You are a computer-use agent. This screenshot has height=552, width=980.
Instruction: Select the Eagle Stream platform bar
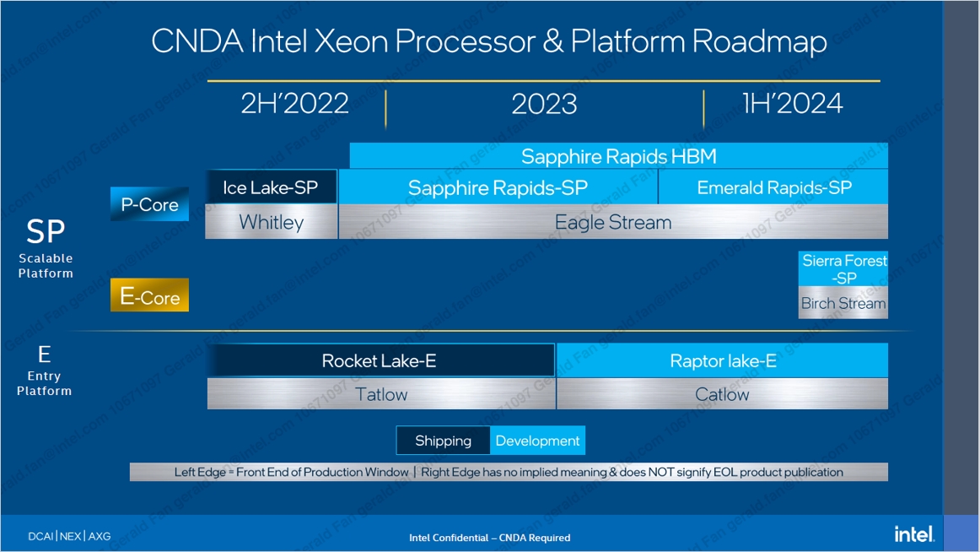(613, 222)
